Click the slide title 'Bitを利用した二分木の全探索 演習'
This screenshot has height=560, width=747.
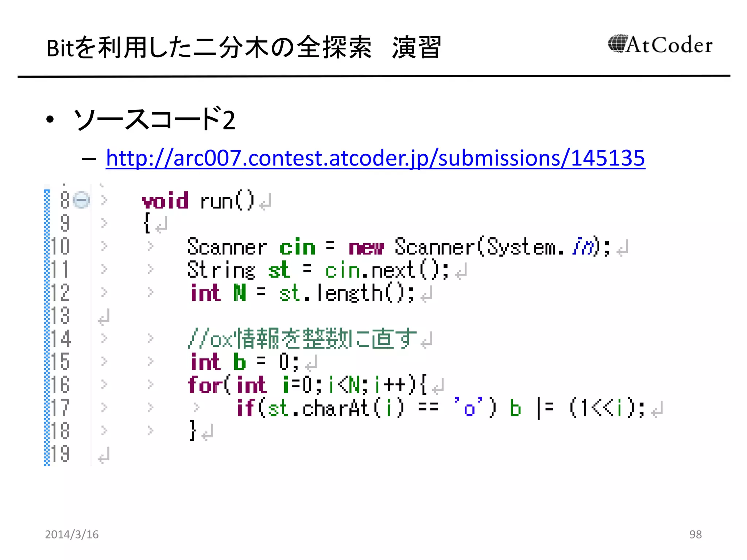click(244, 47)
